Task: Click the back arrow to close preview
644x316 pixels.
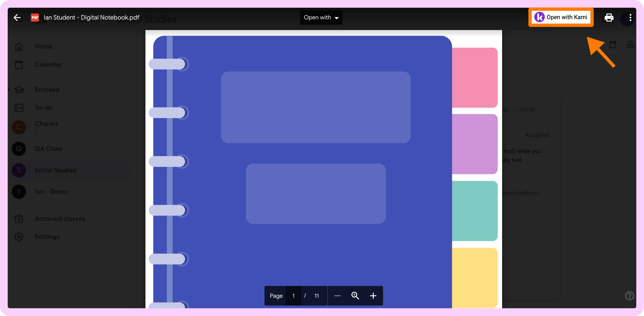Action: pyautogui.click(x=17, y=18)
